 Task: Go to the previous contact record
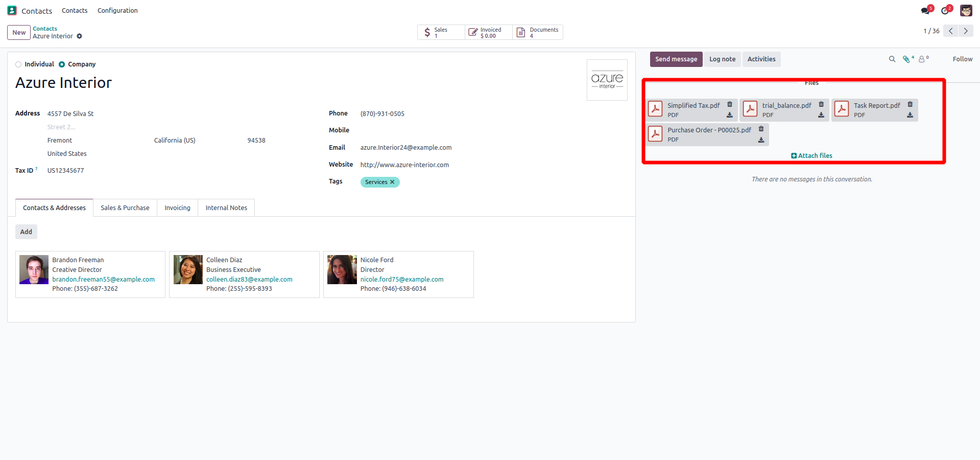click(950, 31)
